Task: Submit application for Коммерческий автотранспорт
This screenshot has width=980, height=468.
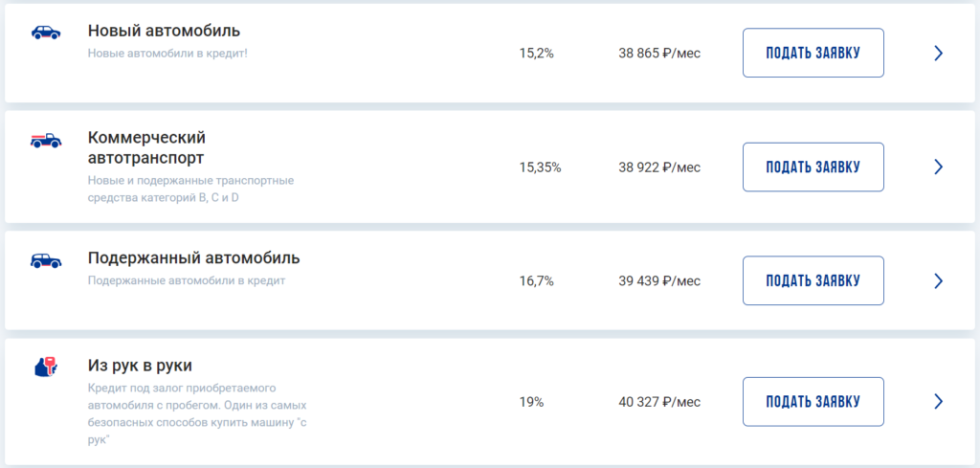Action: point(813,167)
